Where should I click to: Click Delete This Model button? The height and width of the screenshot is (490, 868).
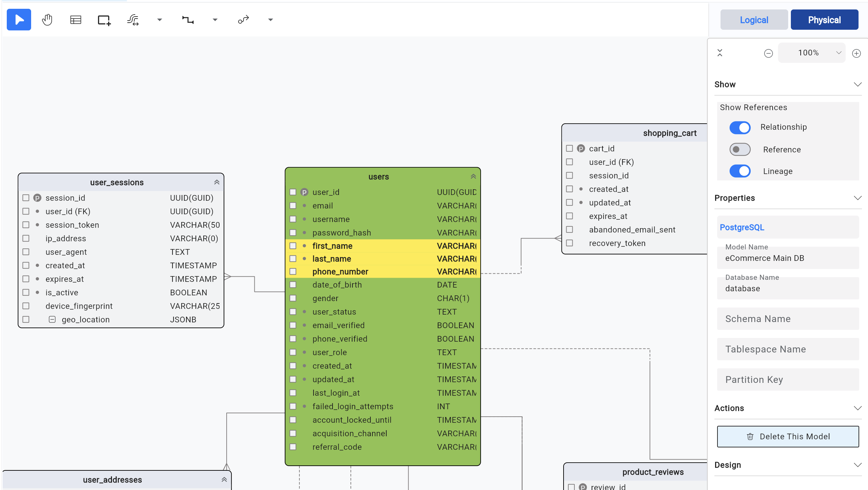(787, 436)
